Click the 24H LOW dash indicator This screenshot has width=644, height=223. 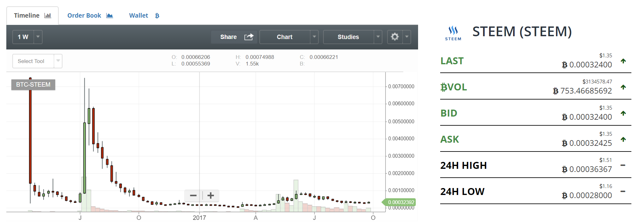(623, 192)
